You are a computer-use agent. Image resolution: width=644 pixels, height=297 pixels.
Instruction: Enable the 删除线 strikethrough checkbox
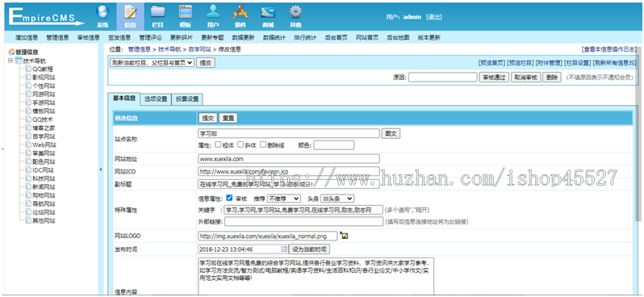[x=263, y=144]
